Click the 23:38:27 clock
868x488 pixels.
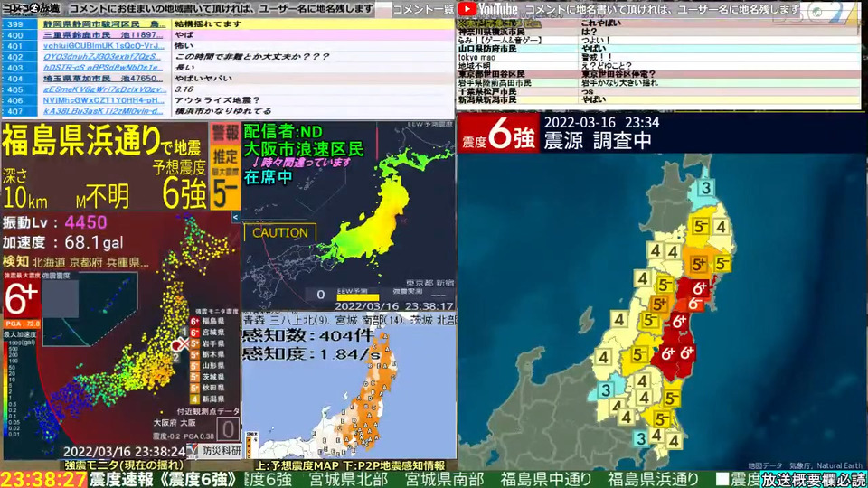(43, 479)
